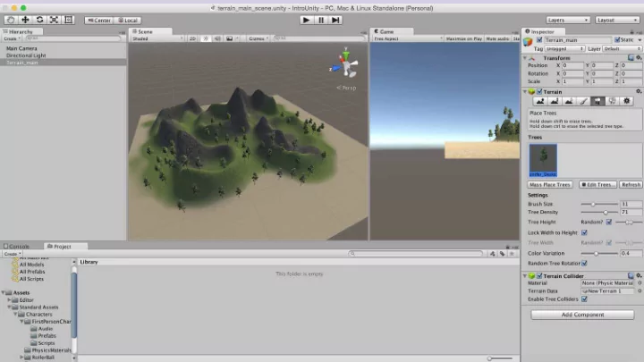The width and height of the screenshot is (644, 362).
Task: Select the Paint Texture brush tool
Action: [583, 101]
